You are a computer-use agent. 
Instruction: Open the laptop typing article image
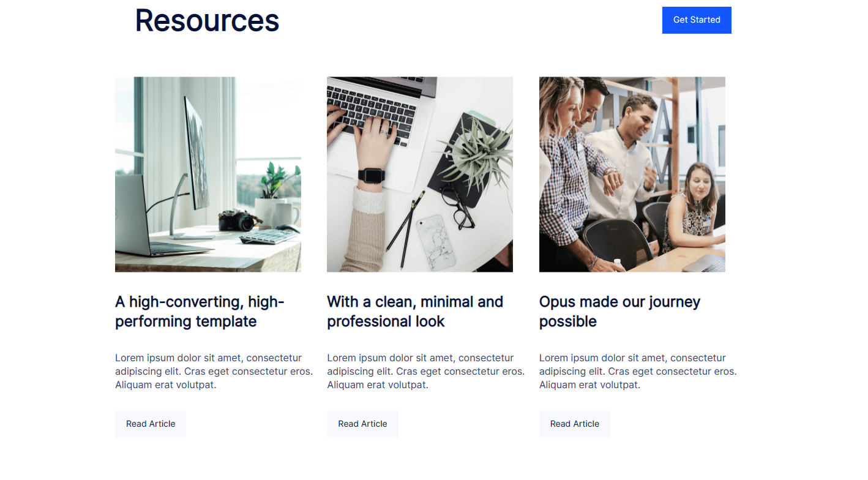pyautogui.click(x=420, y=174)
